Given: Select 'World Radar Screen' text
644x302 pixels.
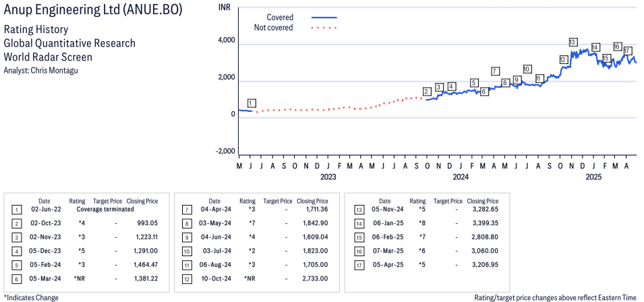Looking at the screenshot, I should [x=48, y=57].
